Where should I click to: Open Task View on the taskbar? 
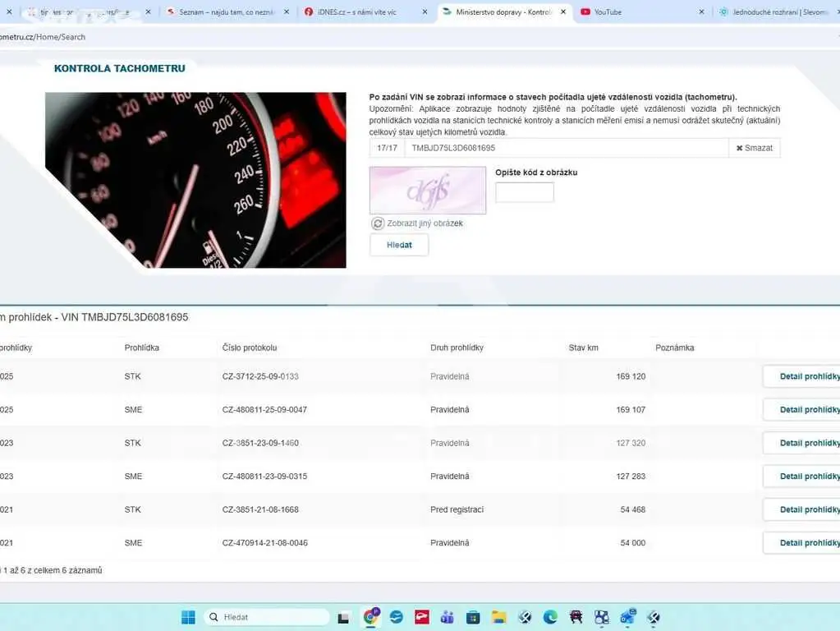click(x=343, y=618)
